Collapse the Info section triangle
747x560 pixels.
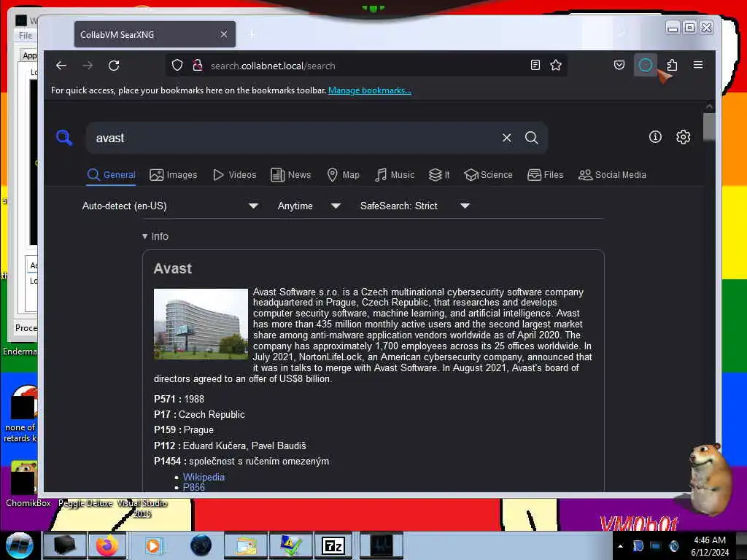coord(145,236)
